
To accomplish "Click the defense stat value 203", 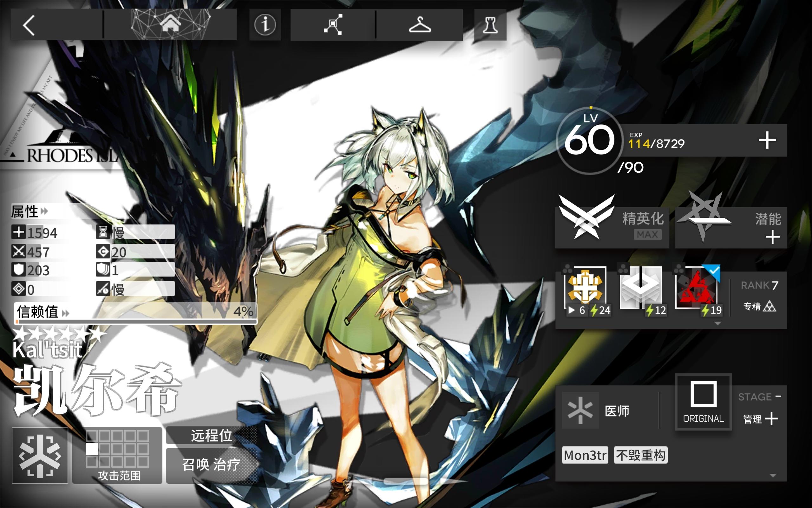I will click(38, 270).
